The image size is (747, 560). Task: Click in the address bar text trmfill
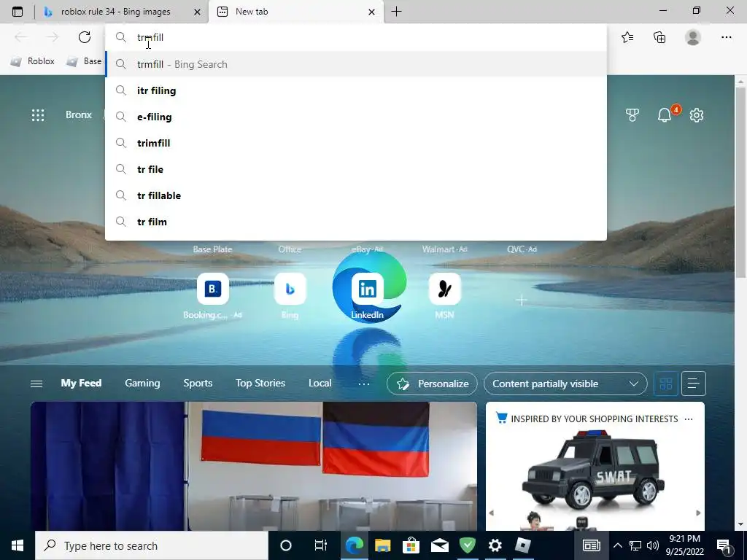tap(150, 37)
